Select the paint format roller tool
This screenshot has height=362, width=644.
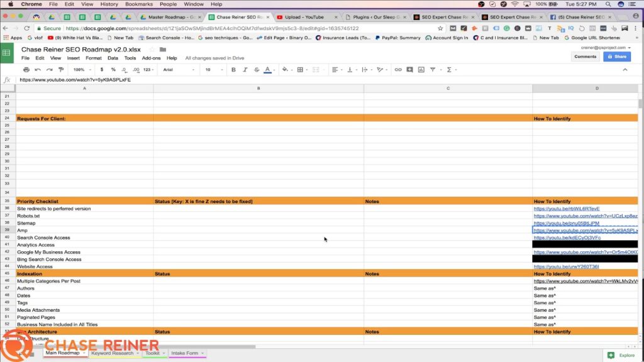[x=61, y=70]
